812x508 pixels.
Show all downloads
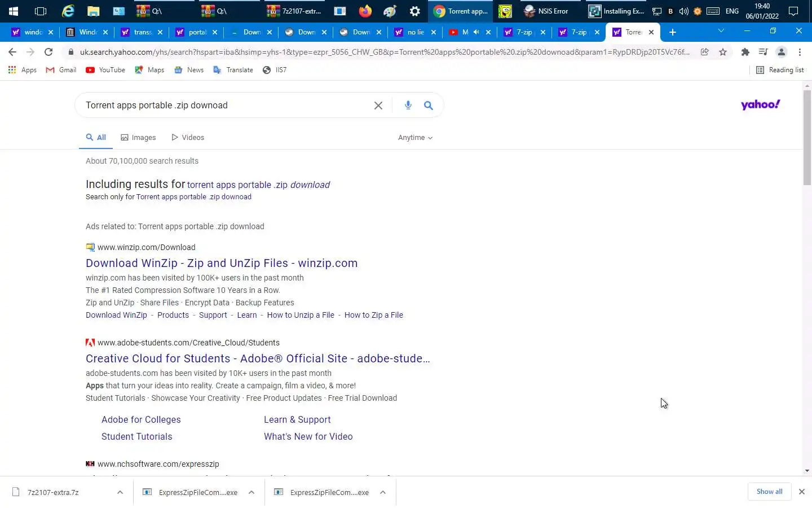[769, 492]
